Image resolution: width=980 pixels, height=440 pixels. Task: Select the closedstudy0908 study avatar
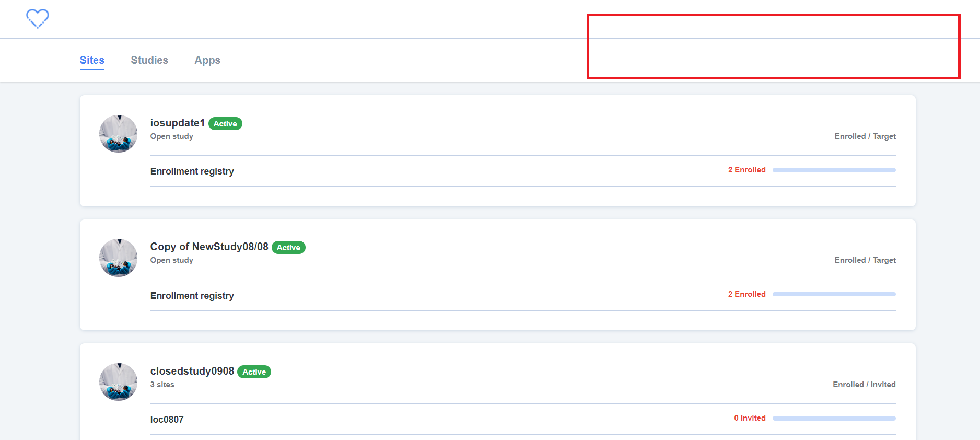coord(118,381)
